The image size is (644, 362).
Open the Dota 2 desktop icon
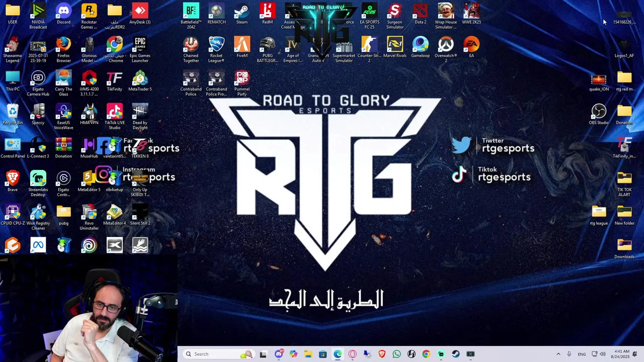click(x=420, y=14)
